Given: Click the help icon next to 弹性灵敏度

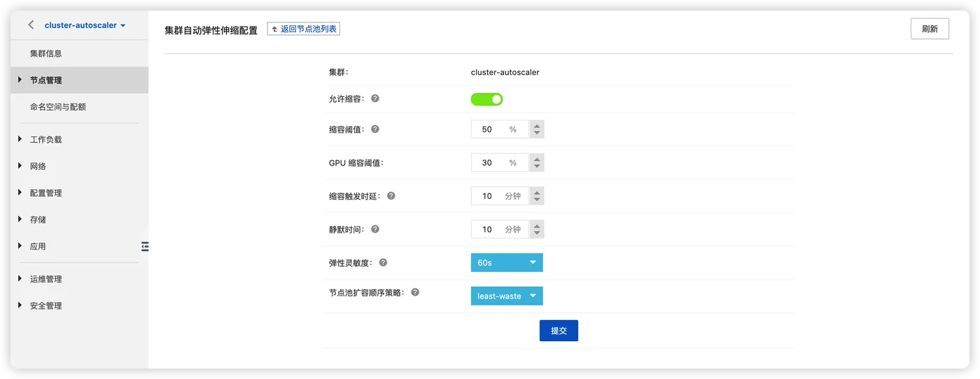Looking at the screenshot, I should pos(383,263).
